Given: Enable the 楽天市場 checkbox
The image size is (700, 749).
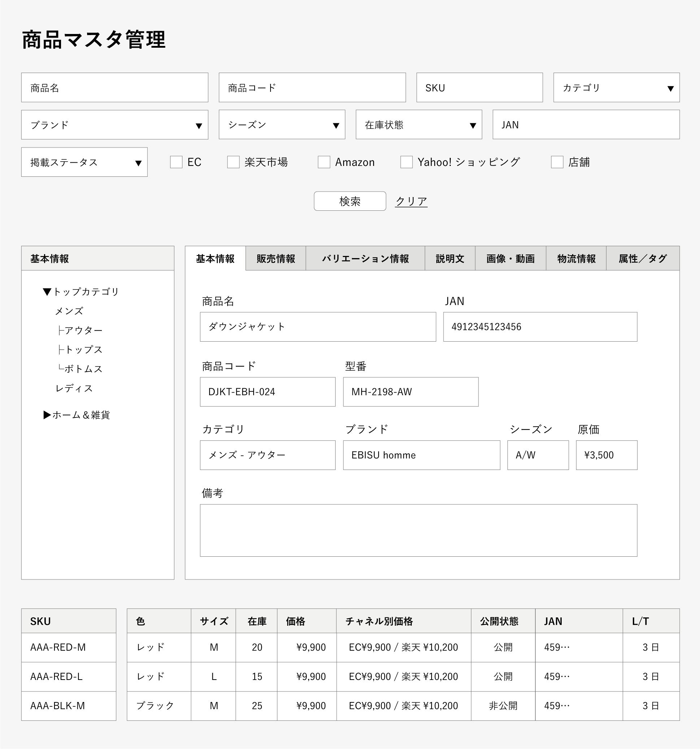Looking at the screenshot, I should click(233, 162).
